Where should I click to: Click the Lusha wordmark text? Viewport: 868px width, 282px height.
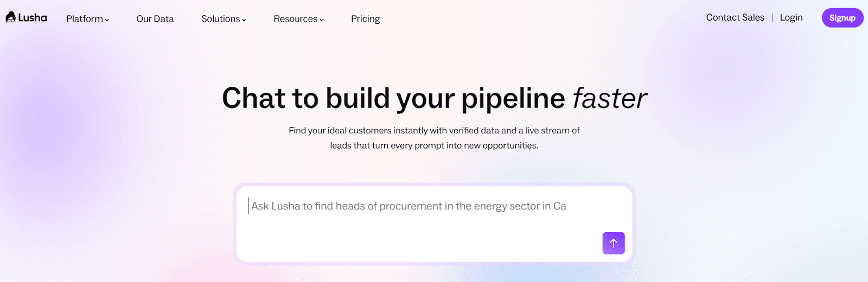pyautogui.click(x=33, y=18)
